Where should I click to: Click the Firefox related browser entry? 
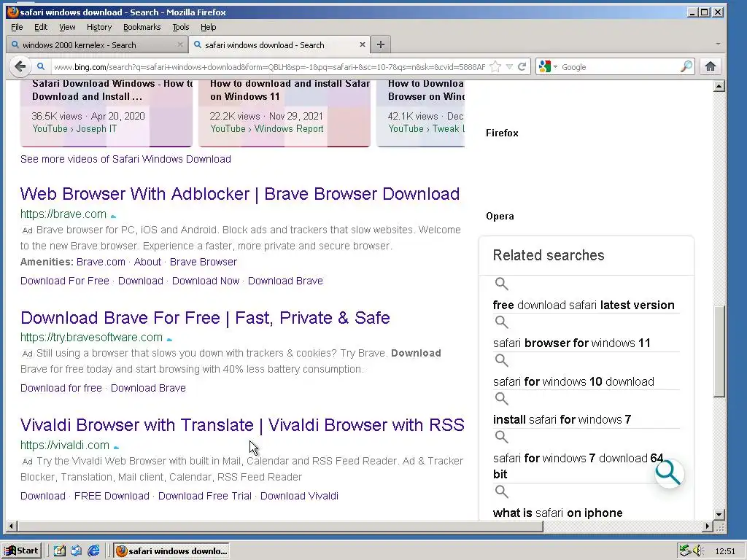tap(502, 133)
